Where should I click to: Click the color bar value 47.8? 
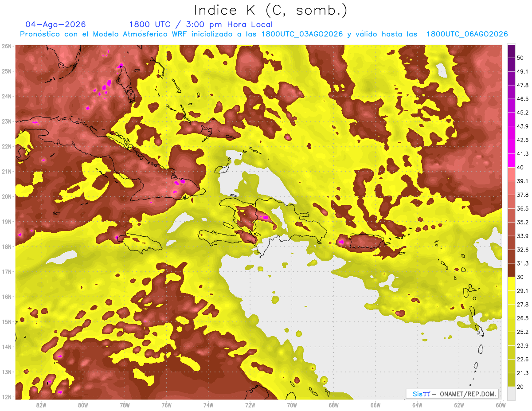[523, 85]
